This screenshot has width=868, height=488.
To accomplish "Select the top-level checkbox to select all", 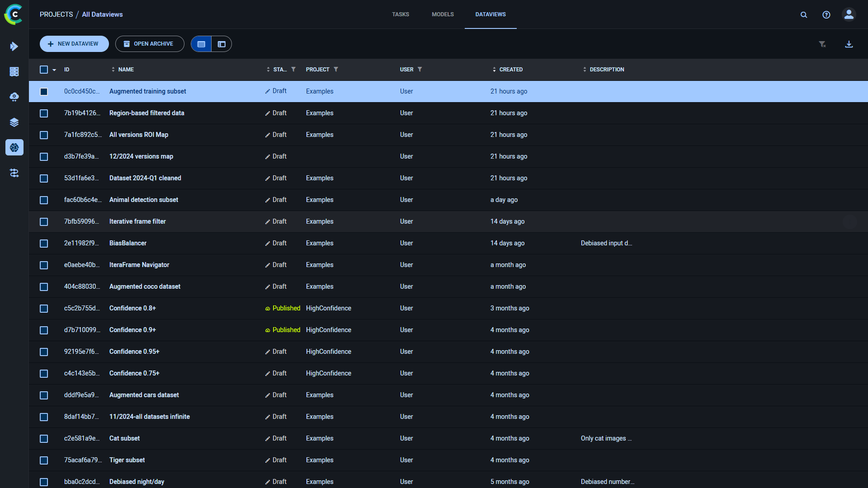I will (x=44, y=69).
